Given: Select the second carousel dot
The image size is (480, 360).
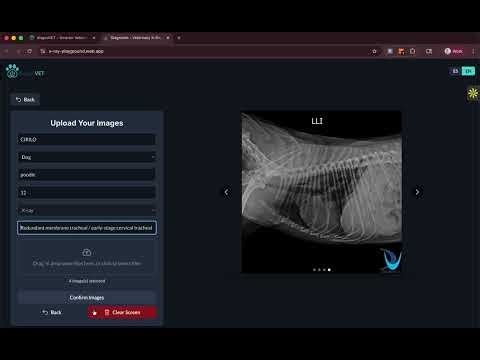Looking at the screenshot, I should [x=319, y=270].
